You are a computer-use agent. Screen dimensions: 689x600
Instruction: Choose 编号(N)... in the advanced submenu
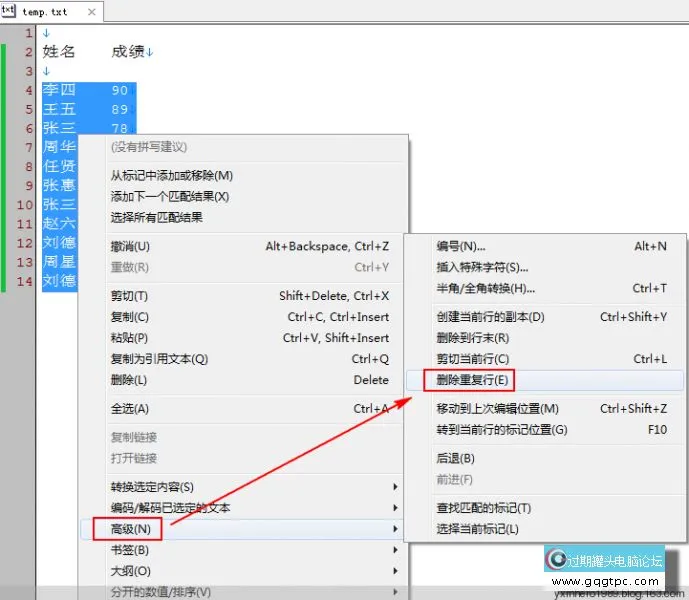coord(545,246)
